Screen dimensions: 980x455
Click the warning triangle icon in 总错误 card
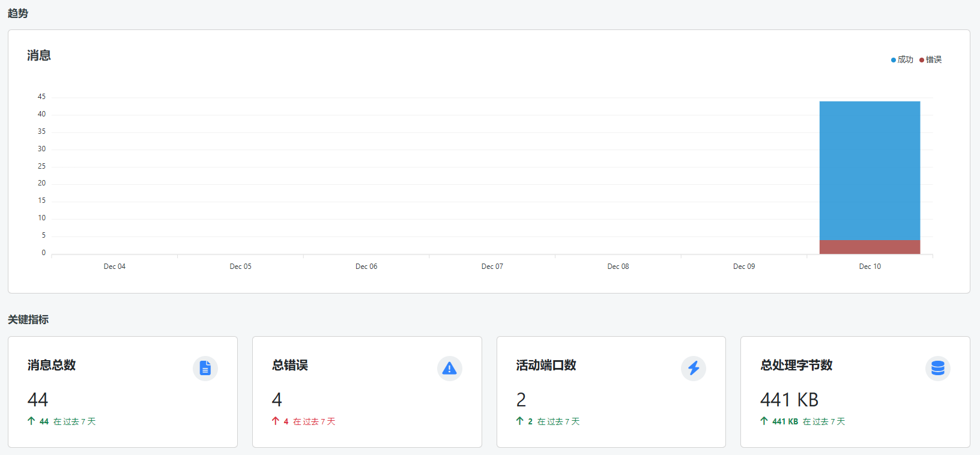(x=449, y=368)
